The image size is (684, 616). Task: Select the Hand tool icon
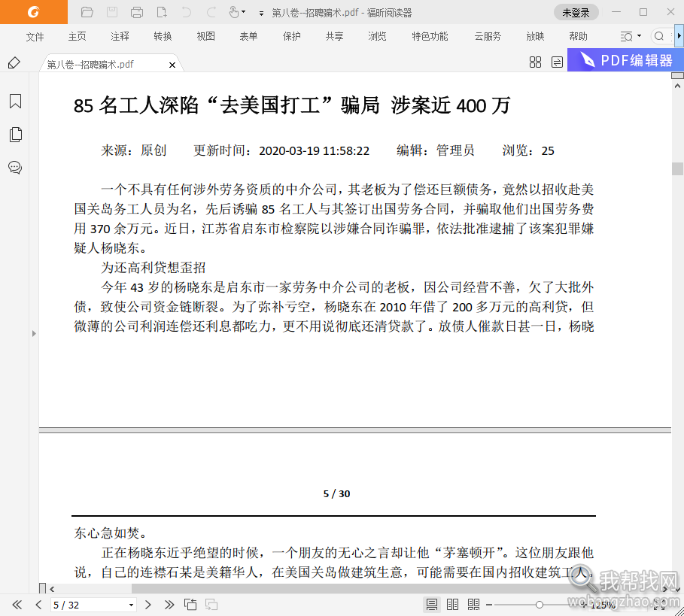(234, 12)
